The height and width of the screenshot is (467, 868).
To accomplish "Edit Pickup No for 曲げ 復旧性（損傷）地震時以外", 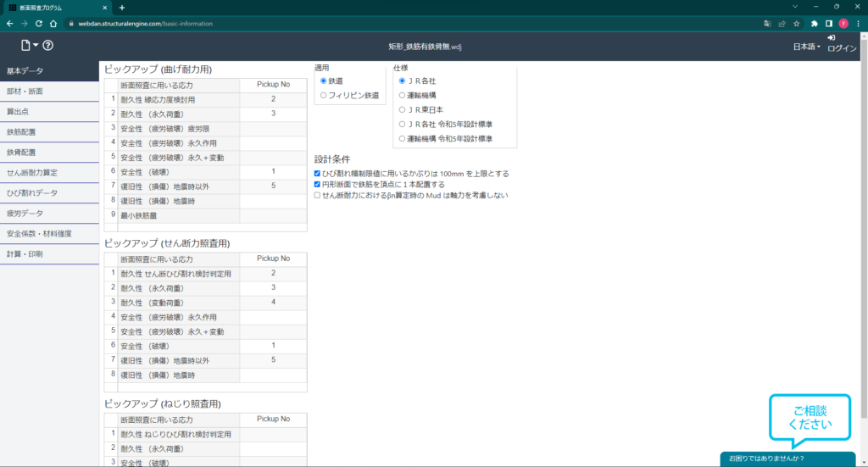I will (x=274, y=186).
